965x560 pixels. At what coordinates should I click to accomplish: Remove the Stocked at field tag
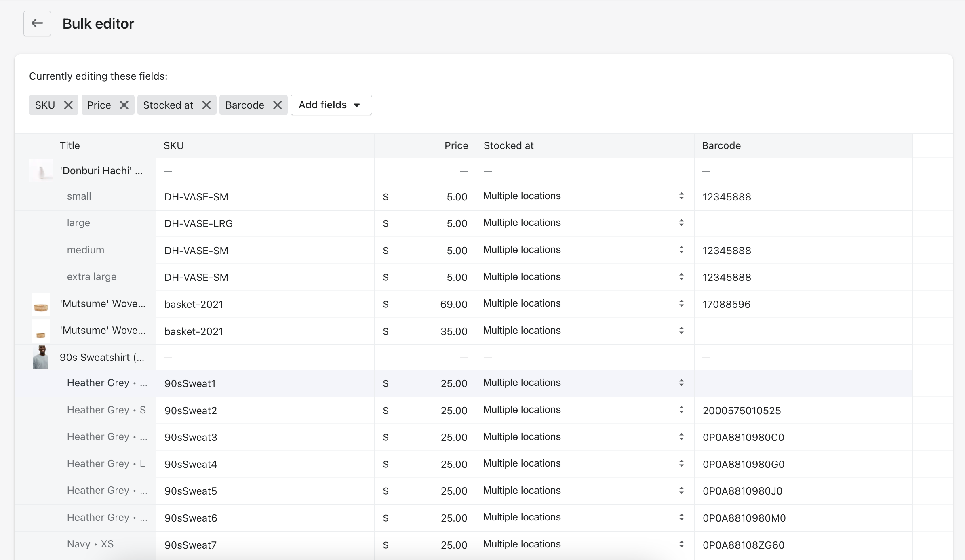[206, 105]
